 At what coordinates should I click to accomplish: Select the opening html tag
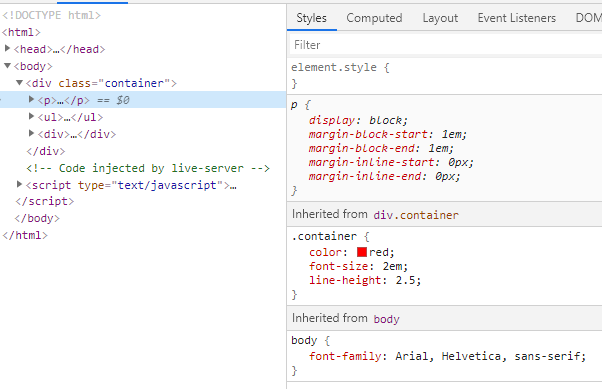point(21,32)
